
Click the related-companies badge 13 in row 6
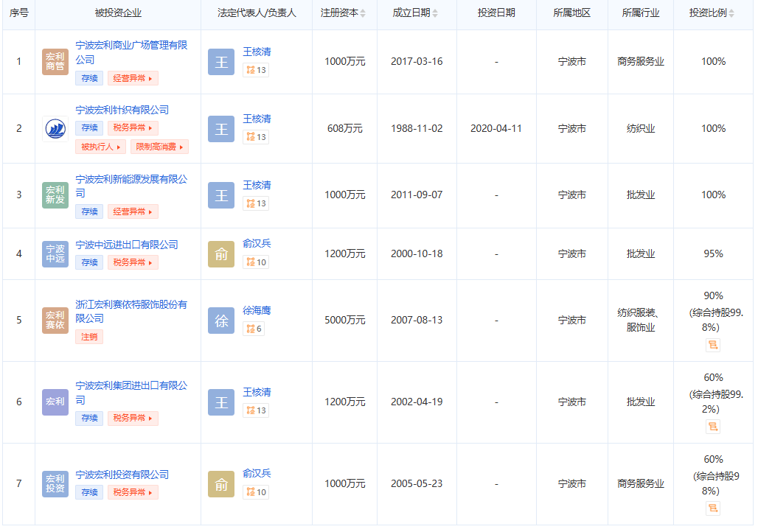256,410
